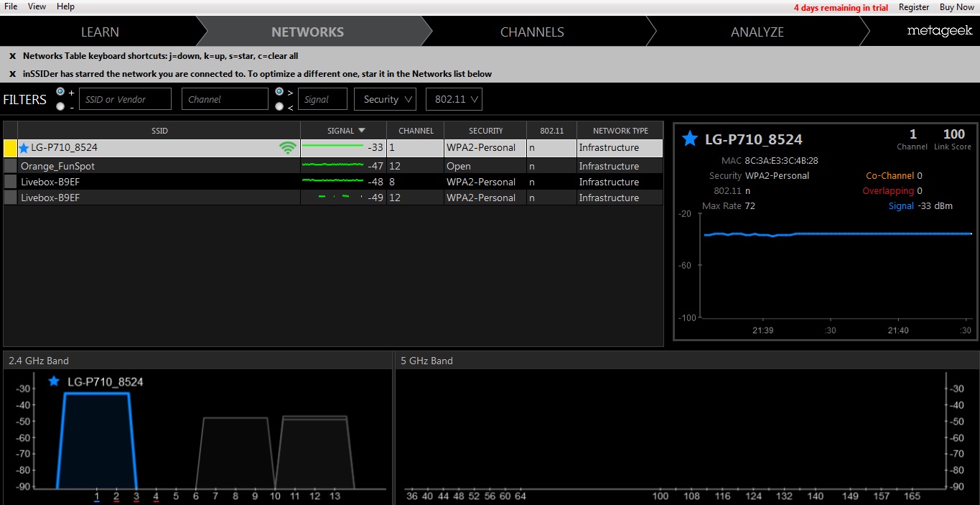980x505 pixels.
Task: Click the MAC address 8C:3A:E3:3C:4B:28
Action: [x=782, y=160]
